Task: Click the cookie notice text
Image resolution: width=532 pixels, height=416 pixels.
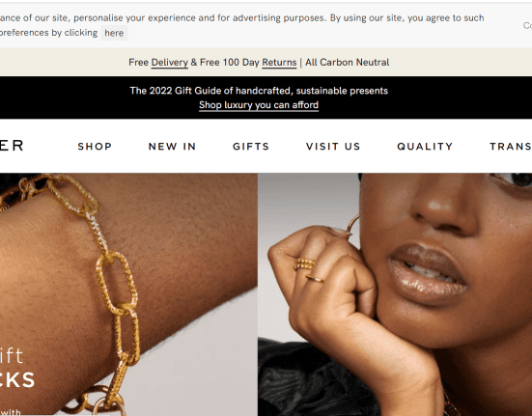Action: tap(241, 25)
